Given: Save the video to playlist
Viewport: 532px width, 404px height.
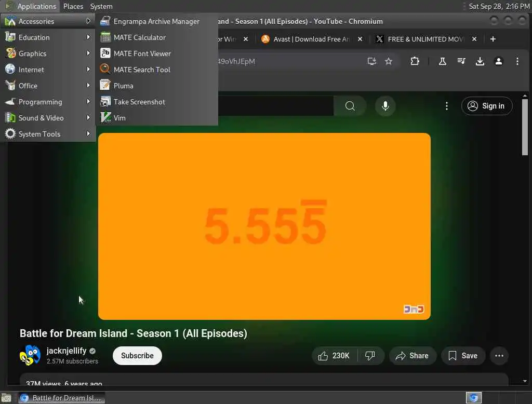Looking at the screenshot, I should [463, 356].
